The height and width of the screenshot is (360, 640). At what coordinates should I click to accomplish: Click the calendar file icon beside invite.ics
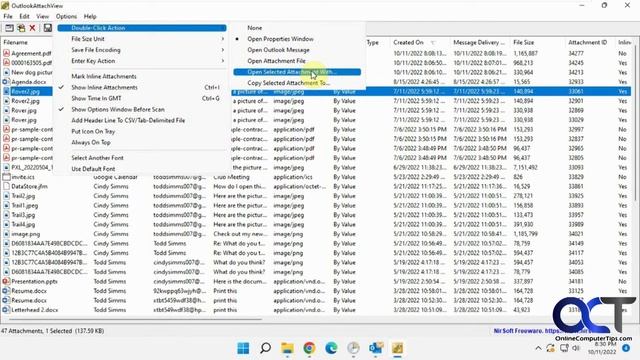(x=6, y=177)
